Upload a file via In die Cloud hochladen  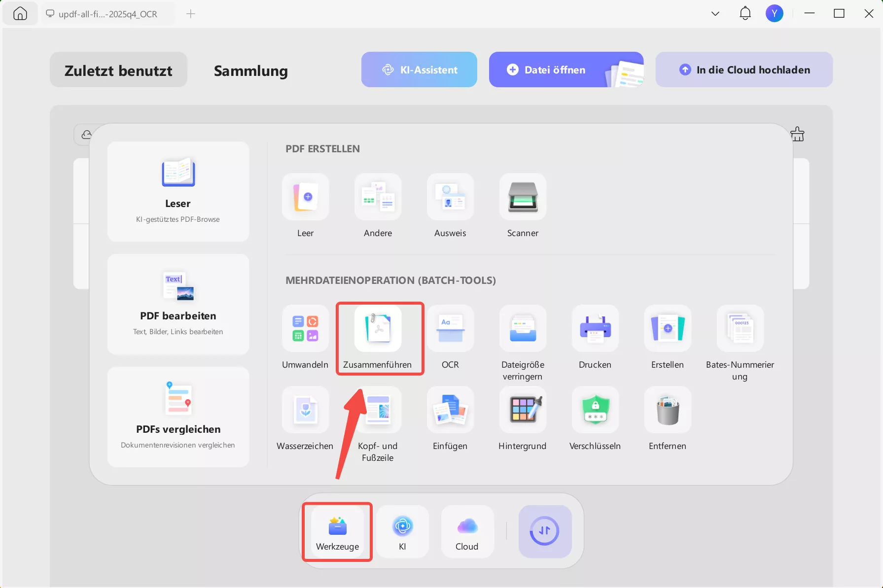coord(743,69)
